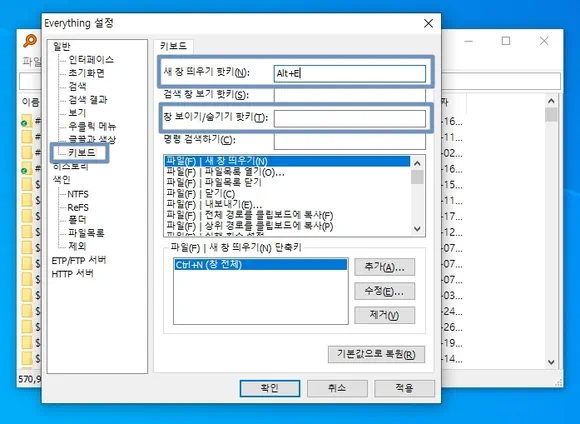Image resolution: width=580 pixels, height=424 pixels.
Task: Open the 보기 settings page
Action: (77, 112)
